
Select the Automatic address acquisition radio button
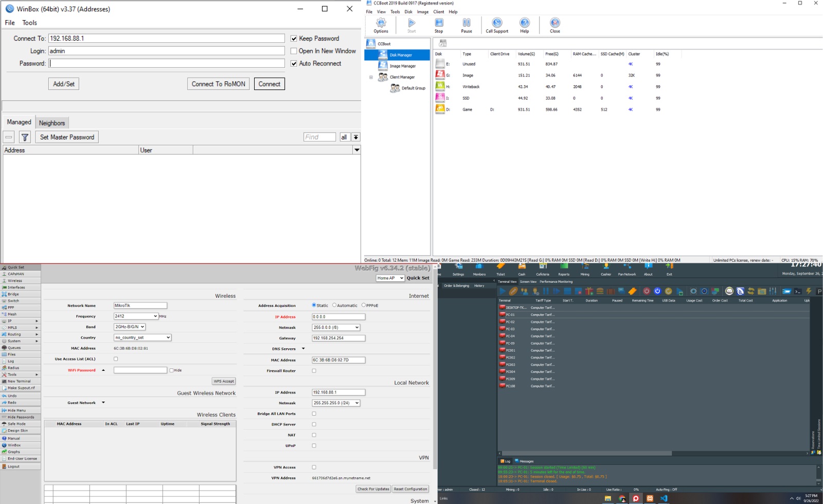coord(334,305)
